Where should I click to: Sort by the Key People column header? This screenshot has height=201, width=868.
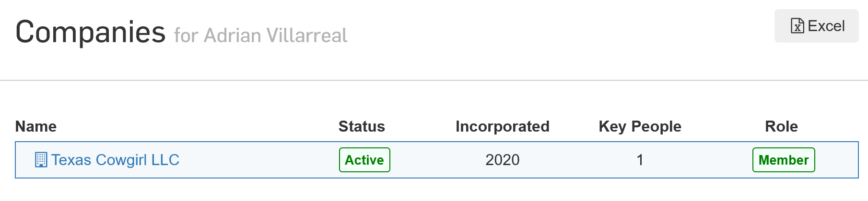[x=640, y=126]
